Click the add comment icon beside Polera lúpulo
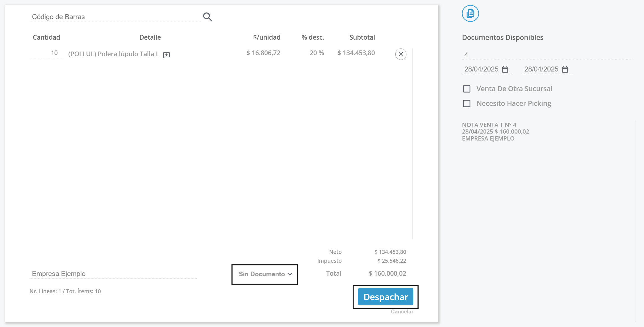 coord(166,55)
